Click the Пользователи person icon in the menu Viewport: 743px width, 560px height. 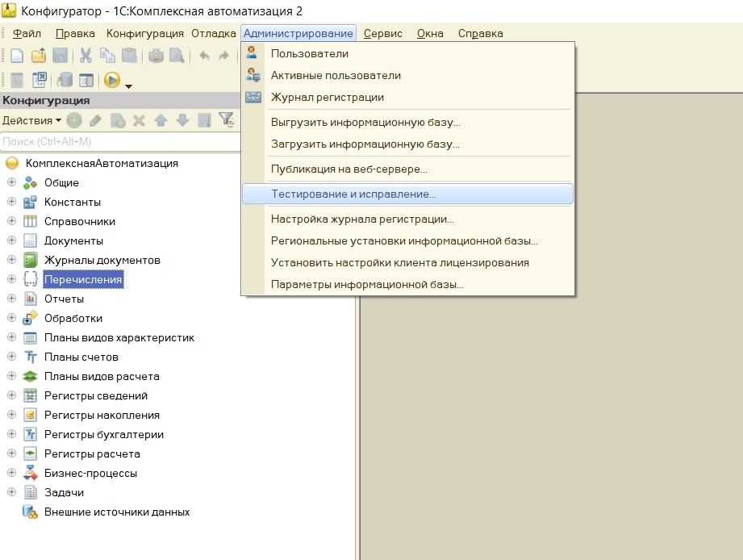click(252, 52)
